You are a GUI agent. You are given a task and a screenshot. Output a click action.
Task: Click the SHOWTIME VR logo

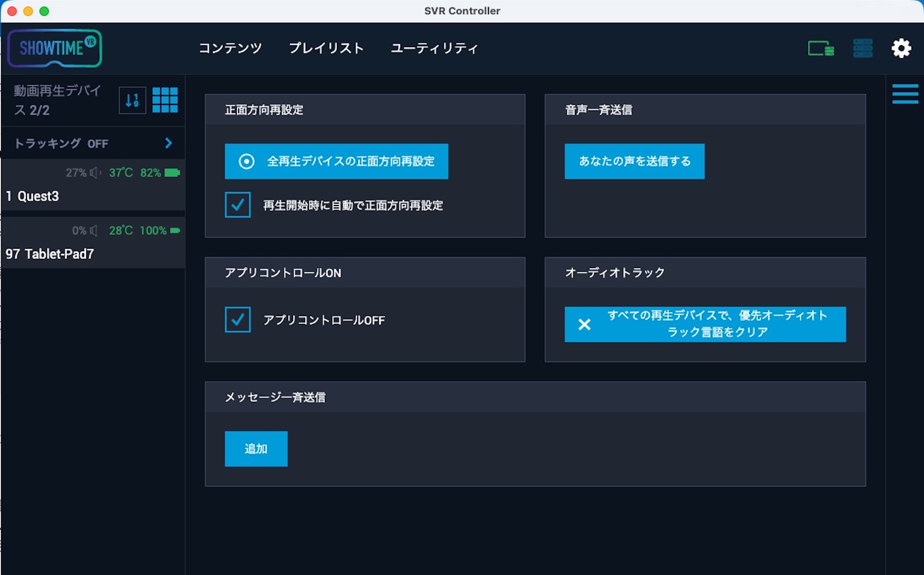click(x=54, y=48)
